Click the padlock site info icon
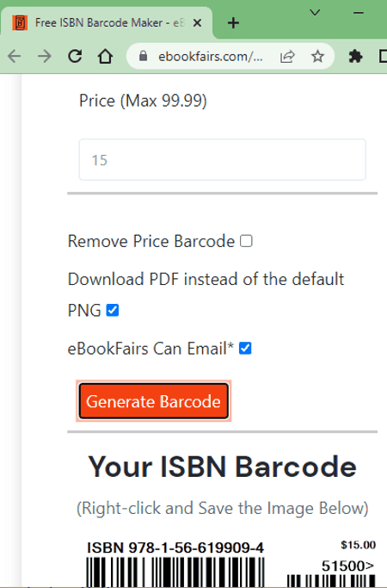This screenshot has height=588, width=387. [x=143, y=57]
